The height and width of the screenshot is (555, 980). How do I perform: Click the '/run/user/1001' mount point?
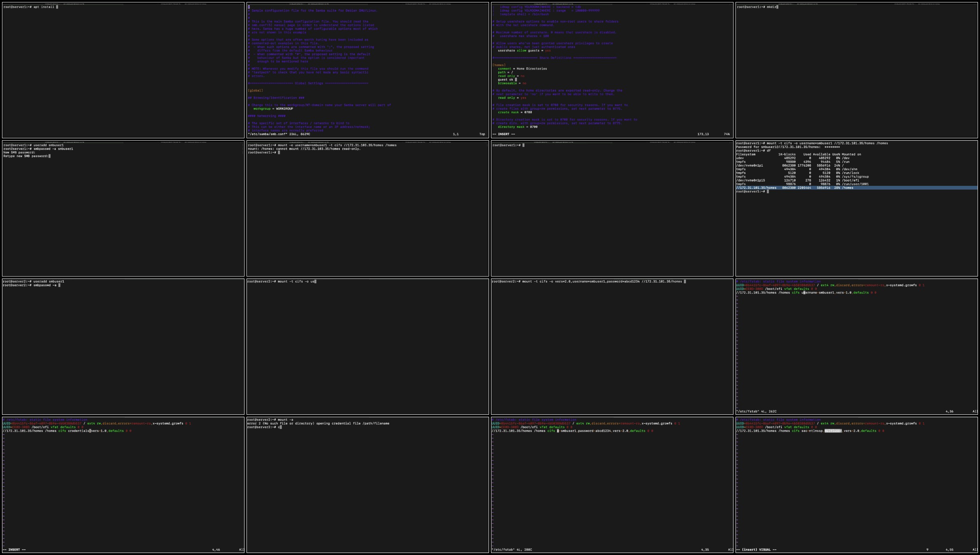click(x=855, y=184)
